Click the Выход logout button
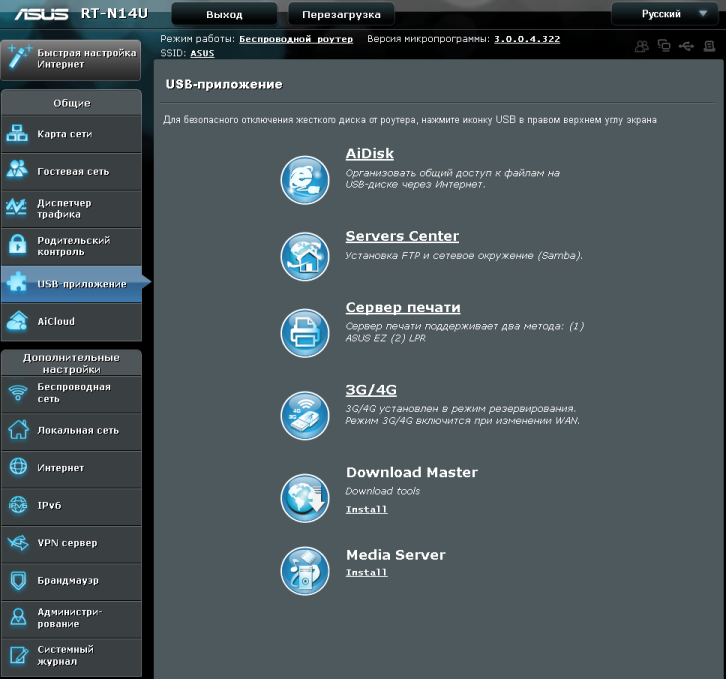Screen dimensions: 726x679 coord(224,14)
